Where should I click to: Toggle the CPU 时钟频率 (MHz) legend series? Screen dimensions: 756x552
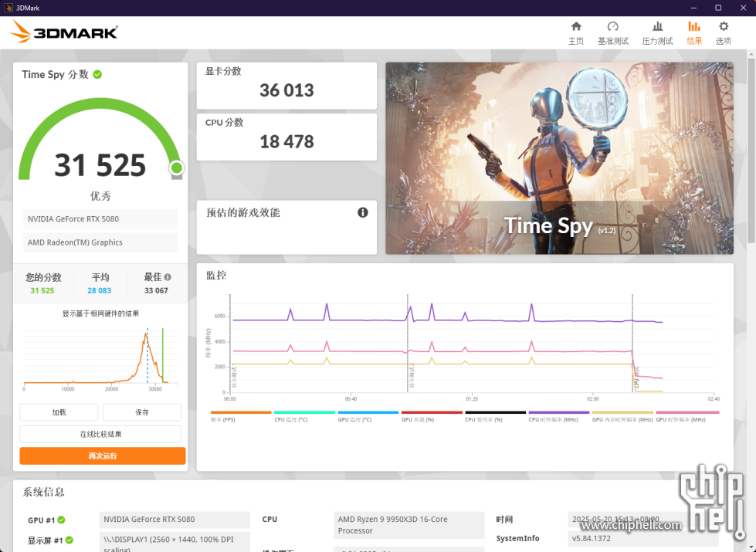click(559, 417)
